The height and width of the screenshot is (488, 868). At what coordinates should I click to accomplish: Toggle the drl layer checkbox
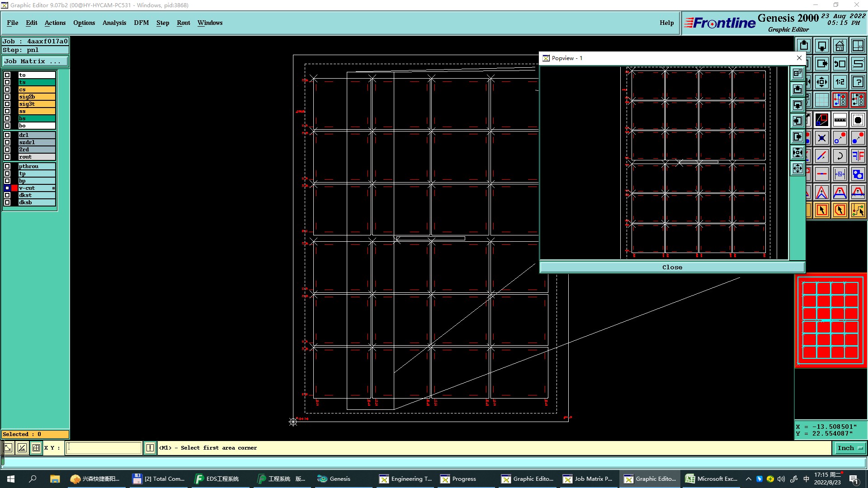[7, 135]
